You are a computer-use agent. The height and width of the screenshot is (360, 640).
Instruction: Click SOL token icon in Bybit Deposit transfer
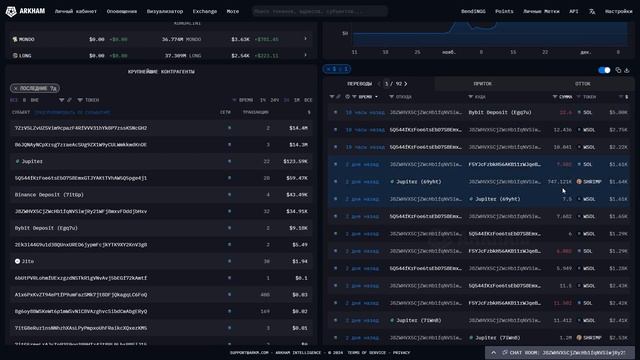click(579, 112)
